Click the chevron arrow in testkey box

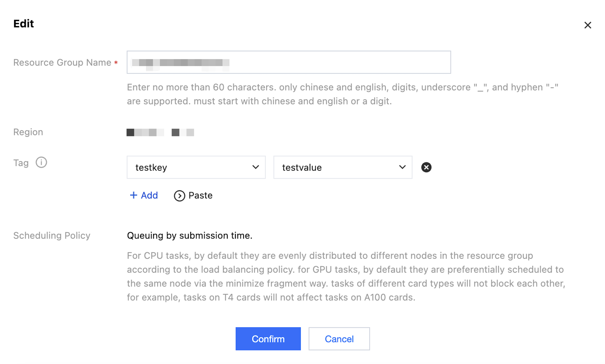[255, 167]
